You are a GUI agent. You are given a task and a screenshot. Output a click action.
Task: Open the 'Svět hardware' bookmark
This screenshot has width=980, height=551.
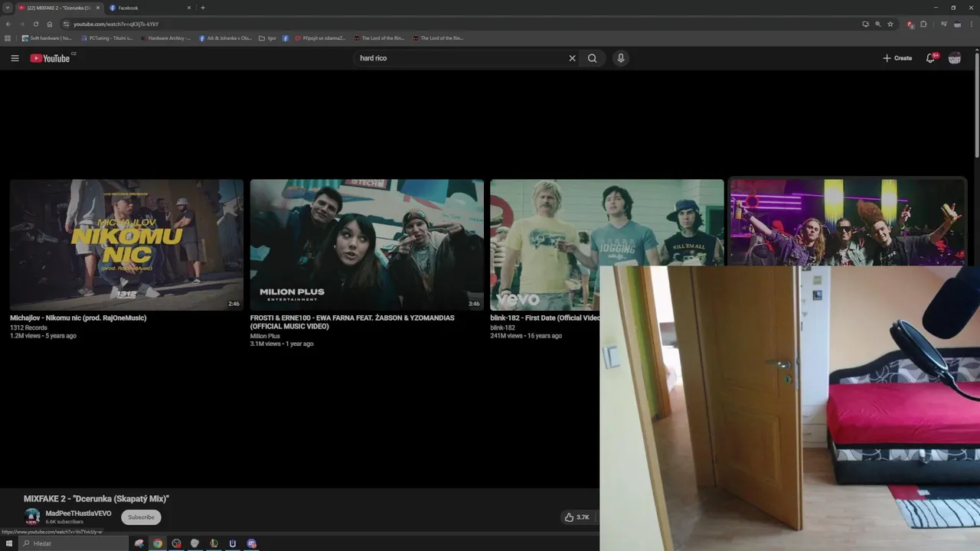[47, 37]
